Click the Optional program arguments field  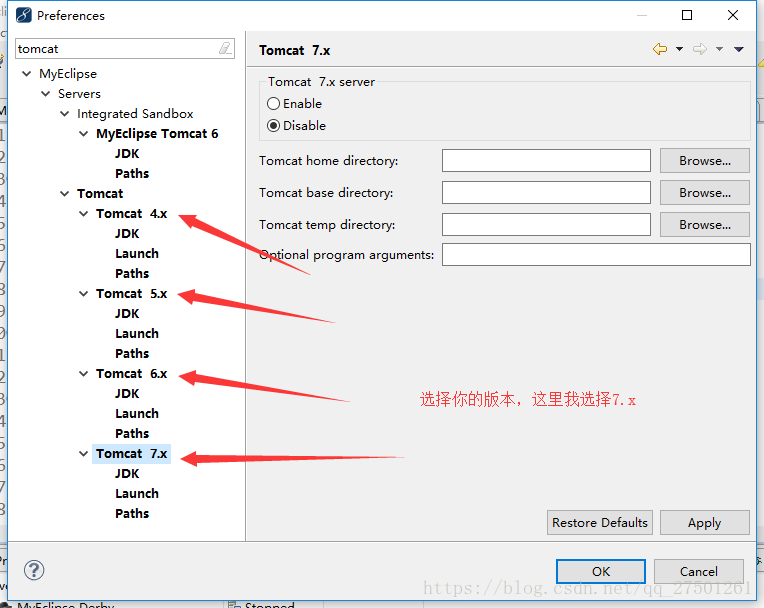596,254
